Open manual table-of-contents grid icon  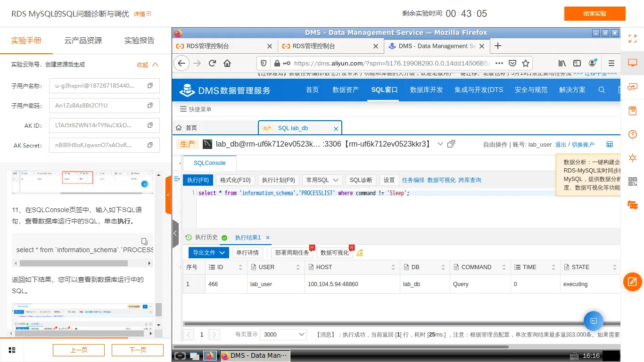point(12,350)
